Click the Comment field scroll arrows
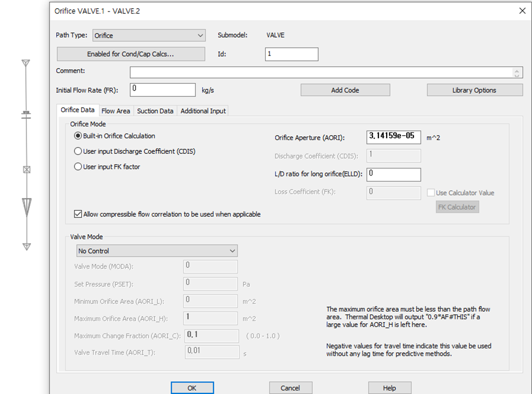 pyautogui.click(x=517, y=72)
